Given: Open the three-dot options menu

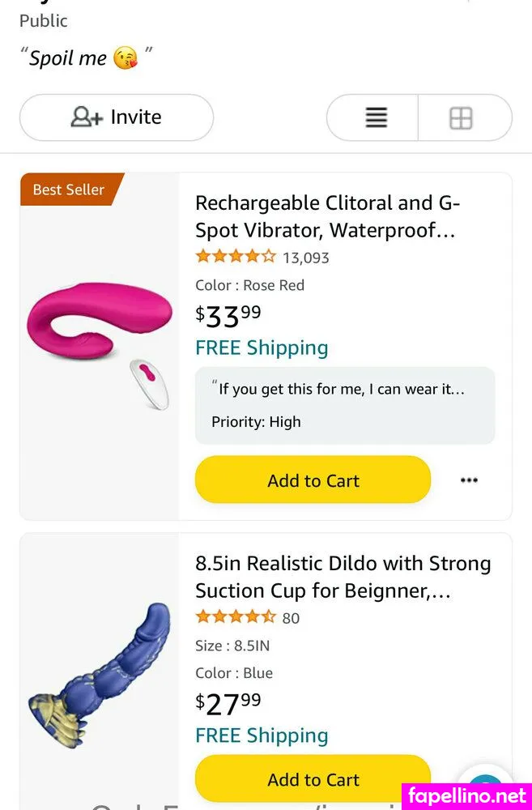Looking at the screenshot, I should coord(469,480).
